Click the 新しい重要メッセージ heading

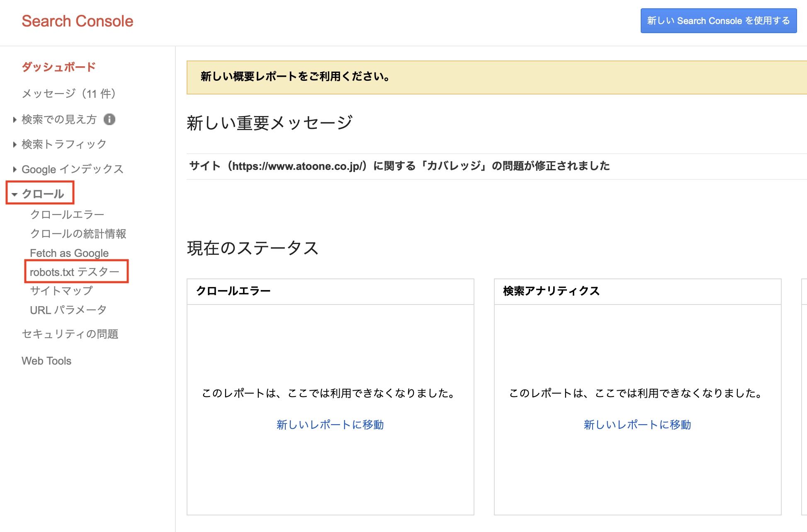[x=270, y=123]
